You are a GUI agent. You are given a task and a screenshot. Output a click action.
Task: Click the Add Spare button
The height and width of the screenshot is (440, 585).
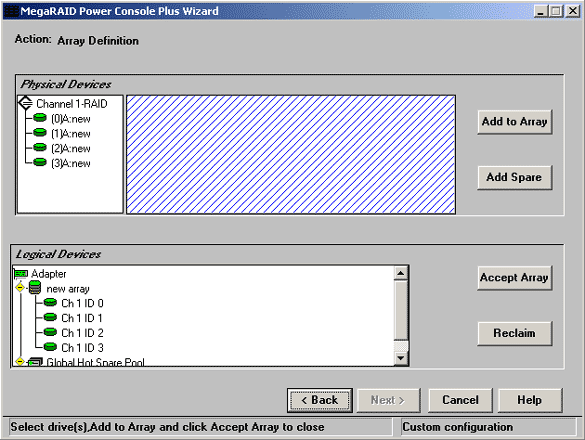[514, 177]
